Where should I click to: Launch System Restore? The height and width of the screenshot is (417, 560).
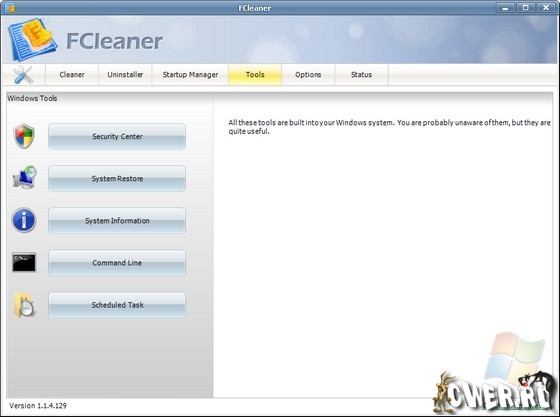coord(117,179)
